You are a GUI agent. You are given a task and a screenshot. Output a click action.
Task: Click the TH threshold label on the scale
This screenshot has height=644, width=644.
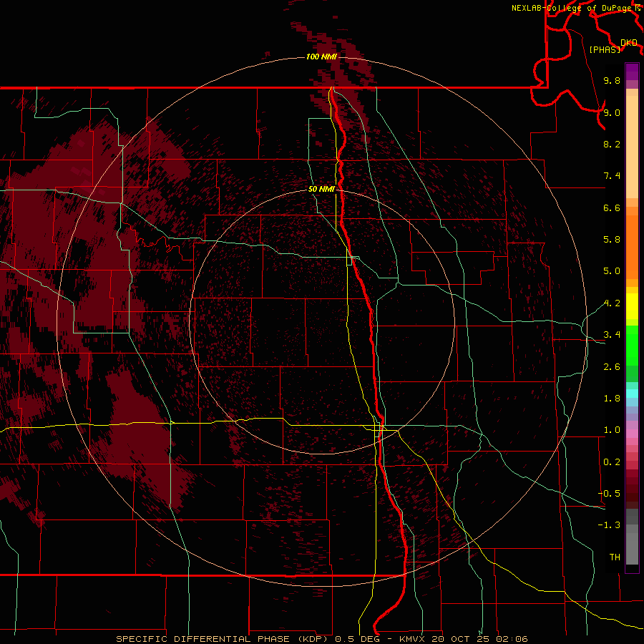coord(615,557)
